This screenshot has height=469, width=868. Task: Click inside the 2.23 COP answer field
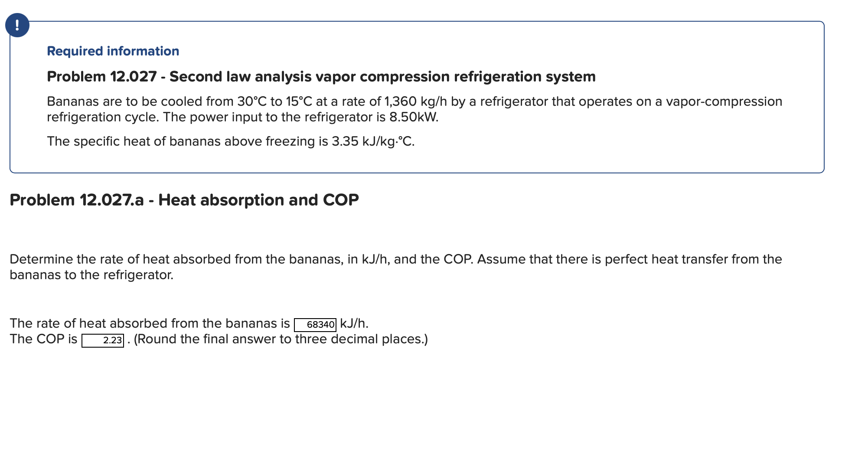pyautogui.click(x=102, y=340)
